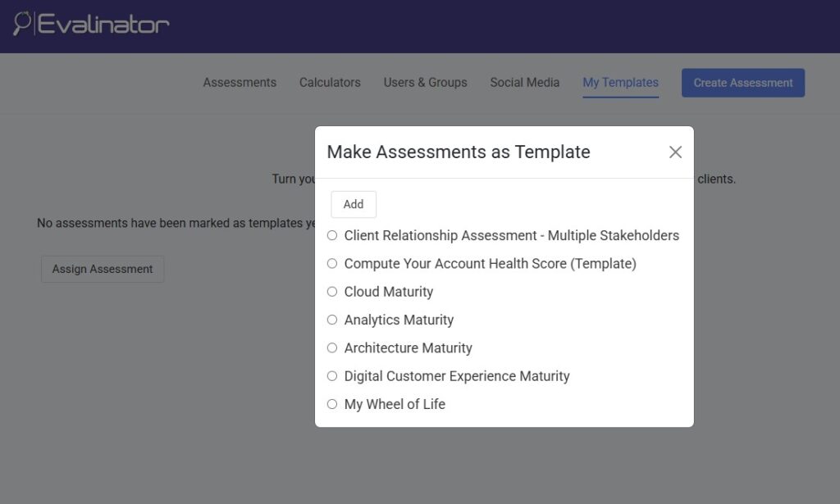Switch to Users & Groups tab
This screenshot has height=504, width=840.
point(425,83)
